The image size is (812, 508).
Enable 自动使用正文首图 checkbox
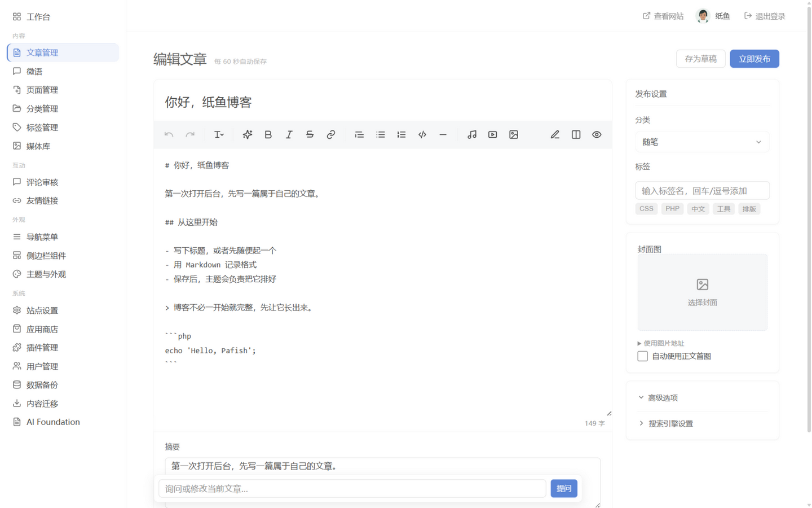click(642, 356)
